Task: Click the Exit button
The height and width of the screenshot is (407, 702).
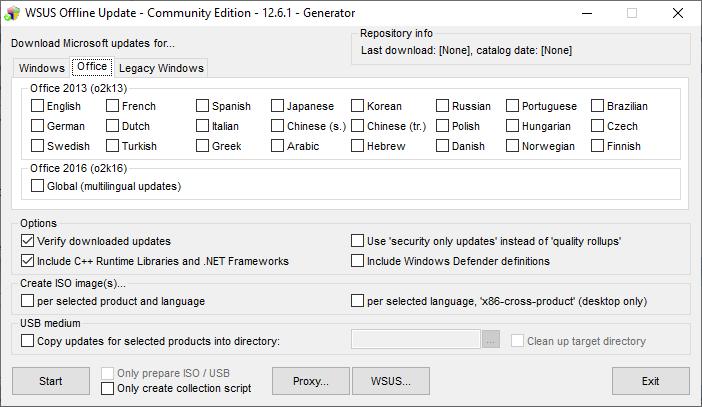Action: (651, 381)
